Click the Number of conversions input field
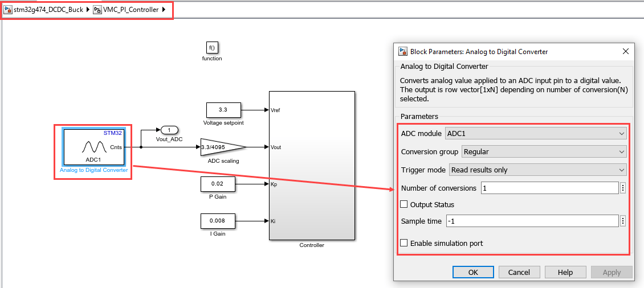 click(x=549, y=188)
